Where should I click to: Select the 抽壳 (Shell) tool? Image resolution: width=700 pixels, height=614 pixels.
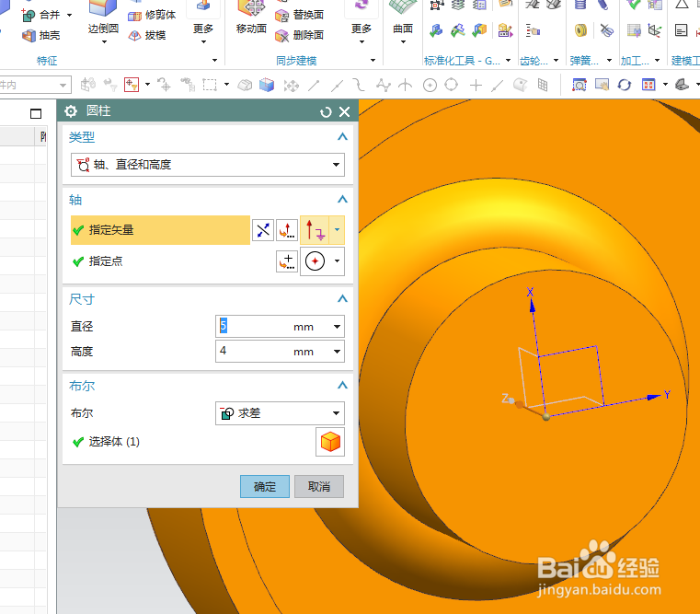click(x=41, y=35)
